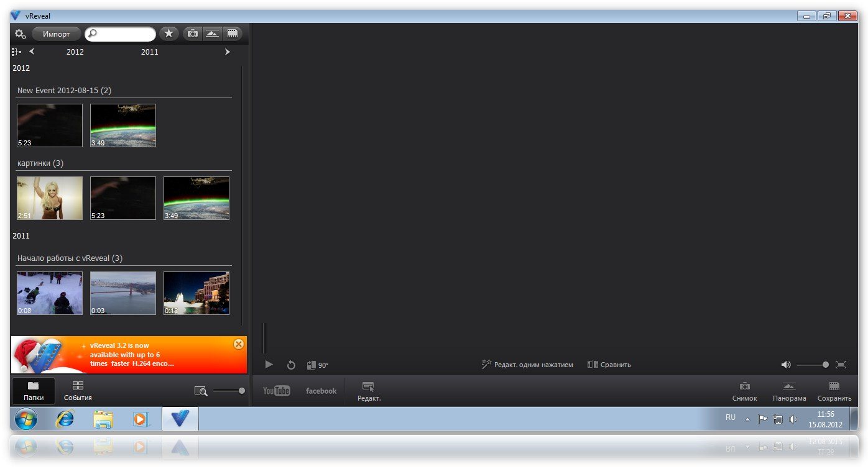Click the replay loop icon
The height and width of the screenshot is (469, 868).
291,365
